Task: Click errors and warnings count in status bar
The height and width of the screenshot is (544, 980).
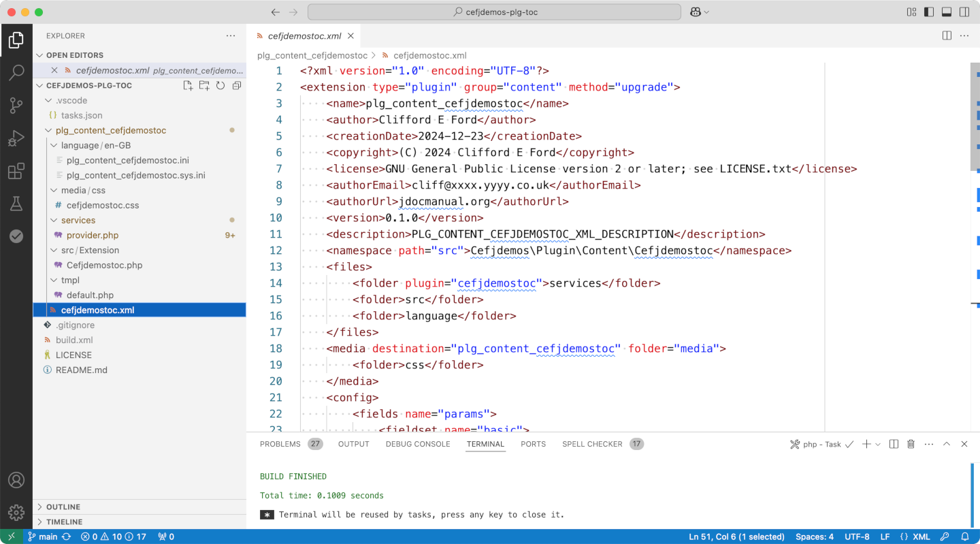Action: 114,537
